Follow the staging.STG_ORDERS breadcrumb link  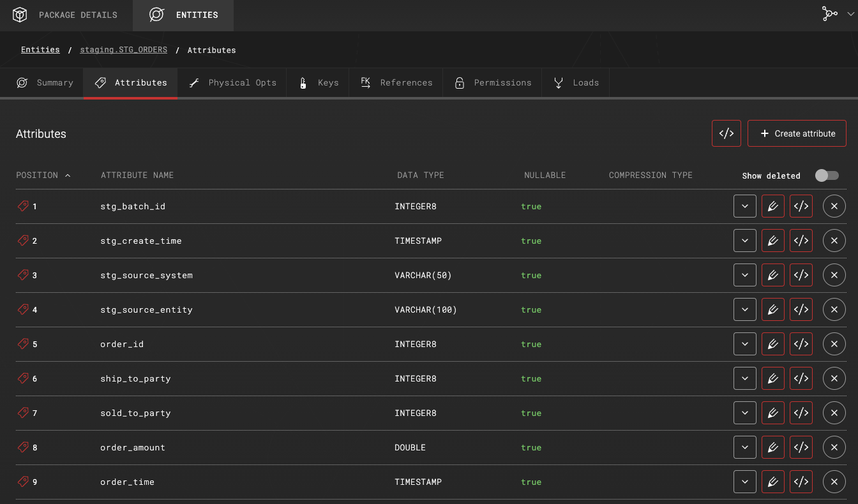click(123, 50)
